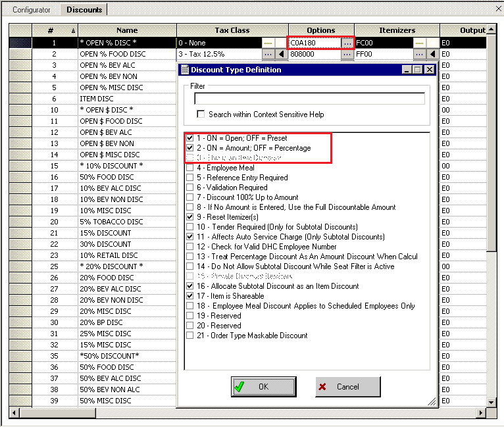Select the Discounts tab
Screen dimensions: 504x427
click(84, 10)
